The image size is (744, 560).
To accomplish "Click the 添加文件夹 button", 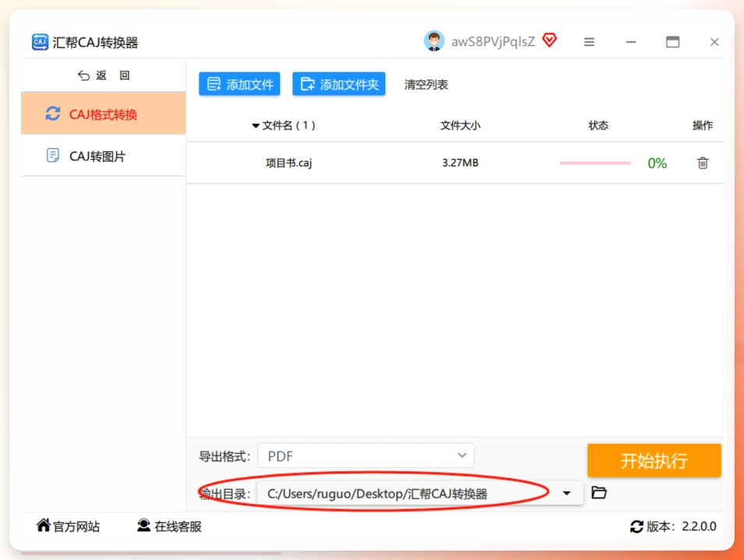I will click(x=338, y=84).
